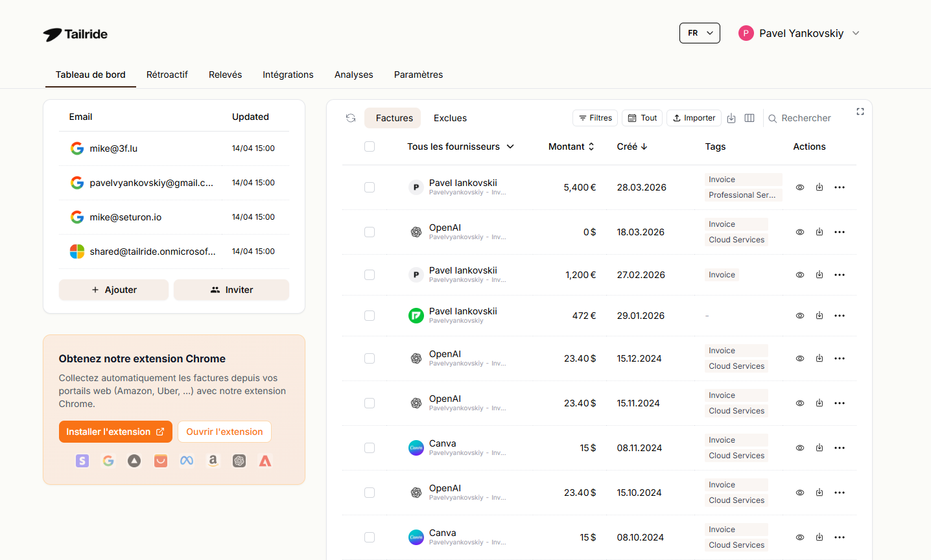Switch to the Exclues tab
Screen dimensions: 931x560
pyautogui.click(x=450, y=118)
